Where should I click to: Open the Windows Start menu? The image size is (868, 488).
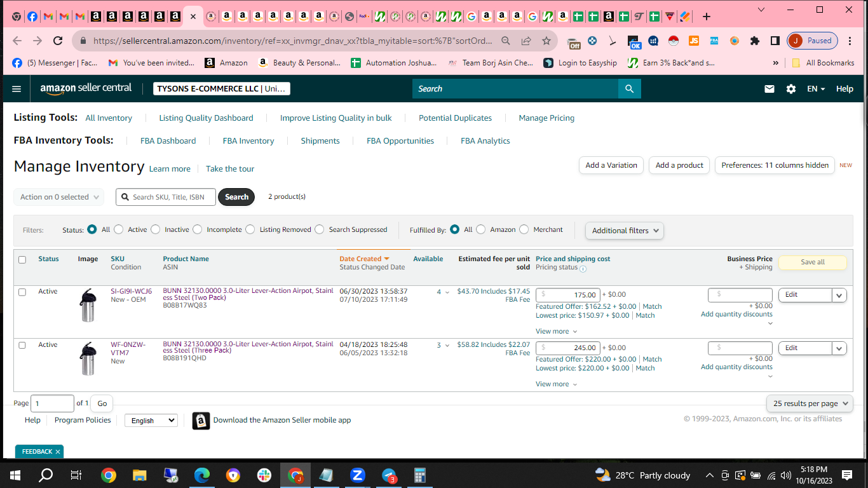coord(15,475)
